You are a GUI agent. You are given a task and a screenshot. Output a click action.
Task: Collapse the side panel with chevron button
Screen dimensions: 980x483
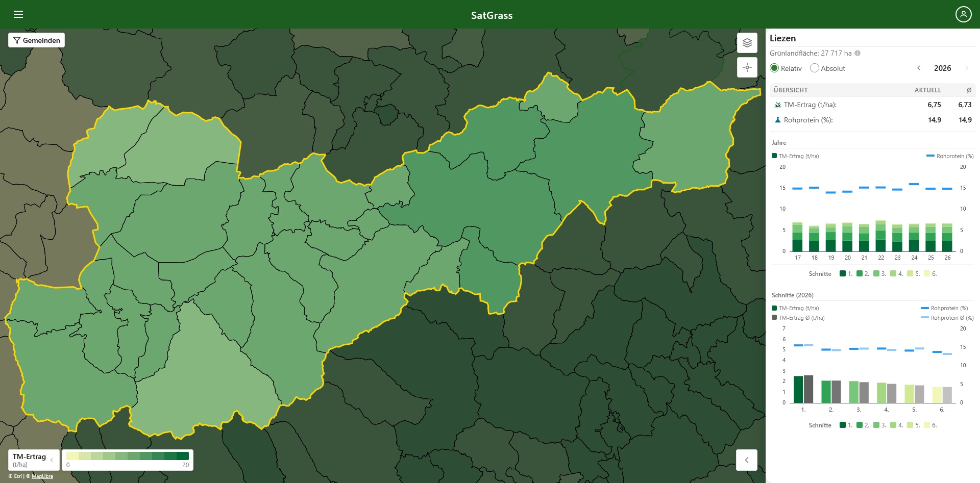pos(747,460)
